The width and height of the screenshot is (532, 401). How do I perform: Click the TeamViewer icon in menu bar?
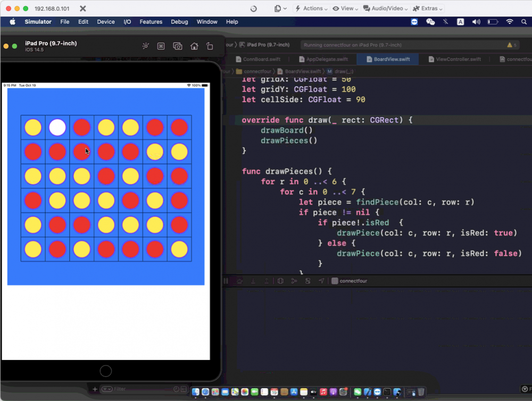414,22
